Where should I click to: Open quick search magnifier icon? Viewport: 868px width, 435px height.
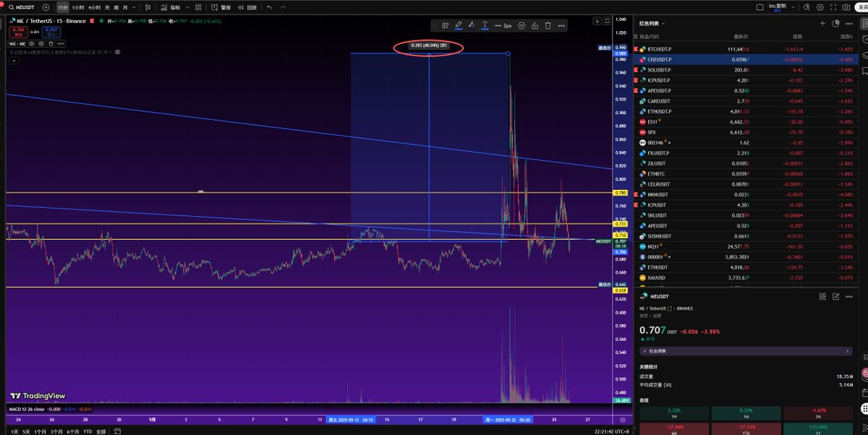(807, 7)
